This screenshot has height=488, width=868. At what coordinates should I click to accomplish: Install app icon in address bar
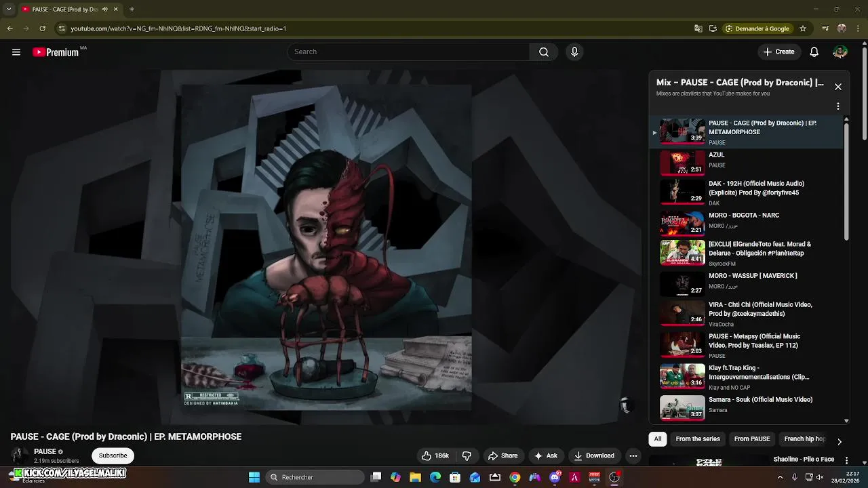[713, 28]
